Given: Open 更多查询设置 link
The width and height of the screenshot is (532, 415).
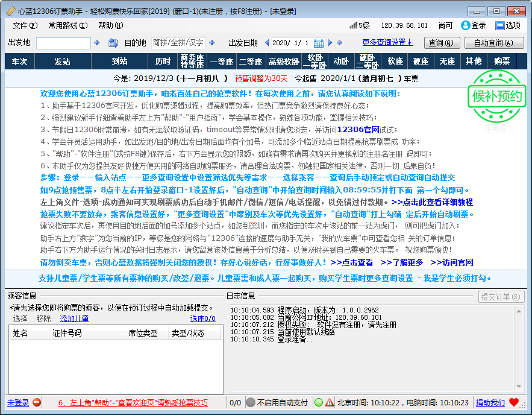Looking at the screenshot, I should pos(387,42).
